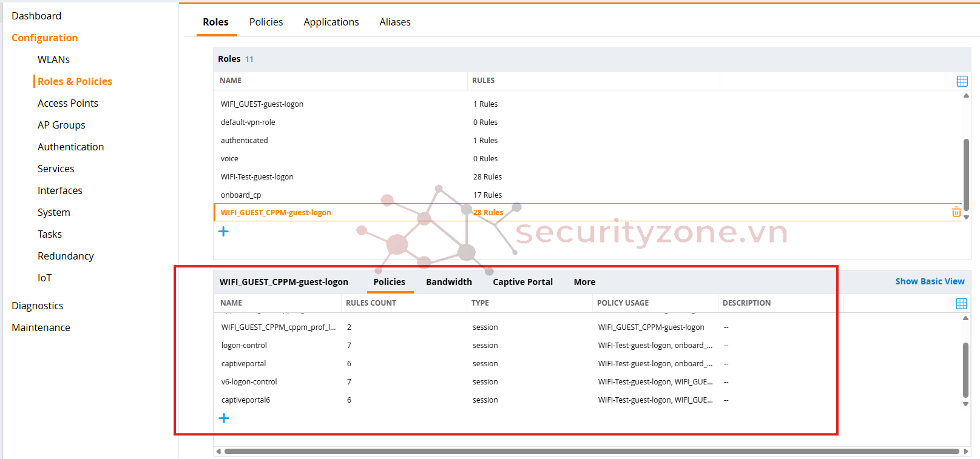Viewport: 980px width, 459px height.
Task: Open column settings grid icon in Roles table
Action: [962, 81]
